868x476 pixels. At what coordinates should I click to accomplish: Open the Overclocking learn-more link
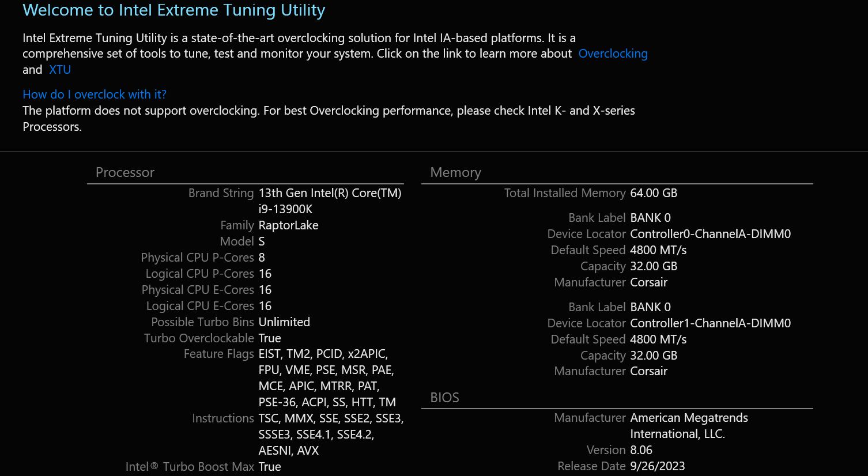[x=613, y=54]
